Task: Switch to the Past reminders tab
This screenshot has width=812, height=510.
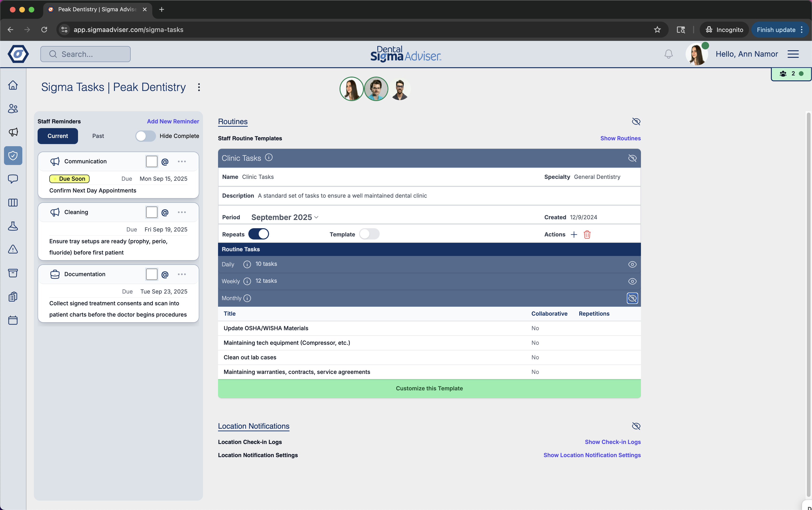Action: click(x=98, y=136)
